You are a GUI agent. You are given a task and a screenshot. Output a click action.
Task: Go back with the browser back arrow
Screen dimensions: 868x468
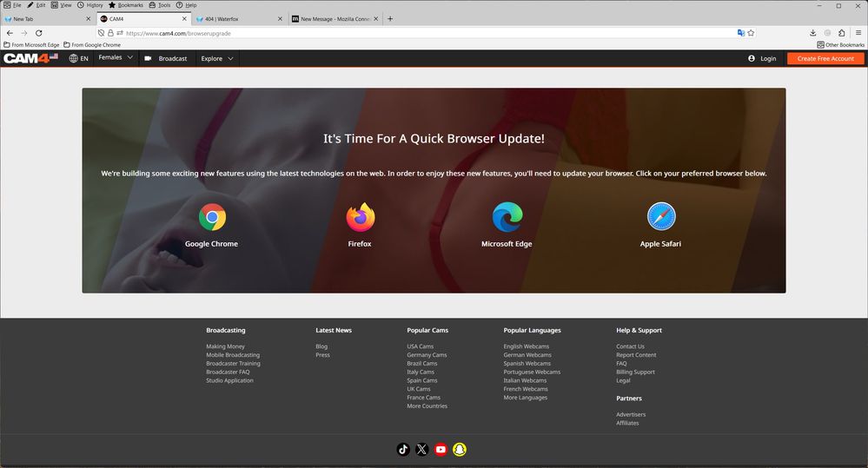(10, 33)
